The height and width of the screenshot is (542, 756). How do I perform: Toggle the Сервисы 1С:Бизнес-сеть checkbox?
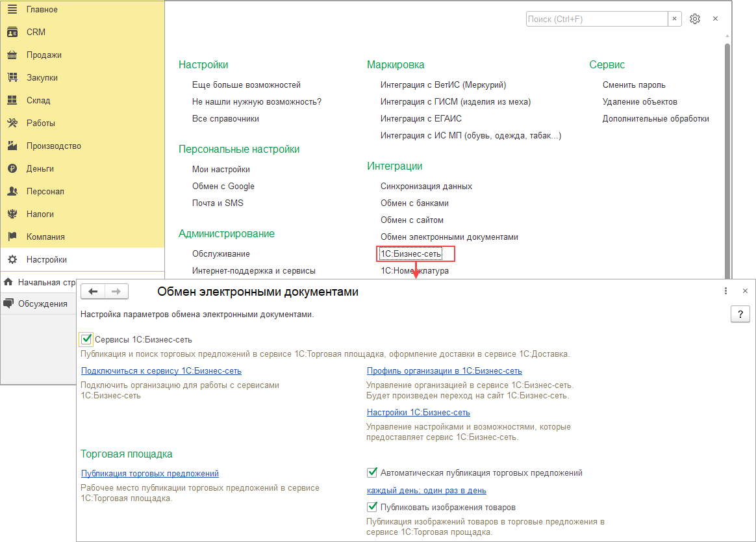tap(86, 339)
